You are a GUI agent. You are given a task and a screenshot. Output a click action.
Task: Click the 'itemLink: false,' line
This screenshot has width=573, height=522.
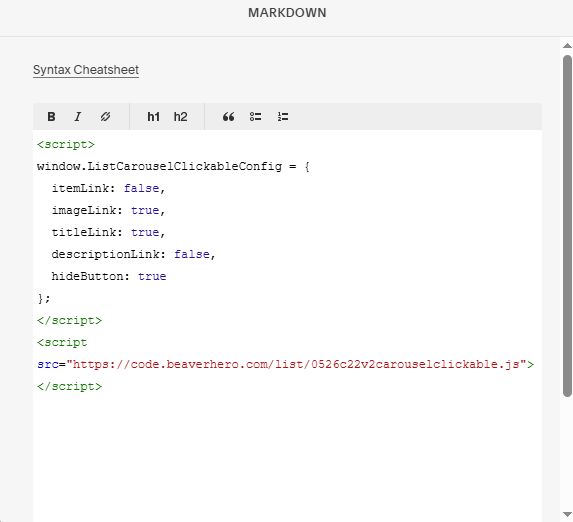[109, 188]
